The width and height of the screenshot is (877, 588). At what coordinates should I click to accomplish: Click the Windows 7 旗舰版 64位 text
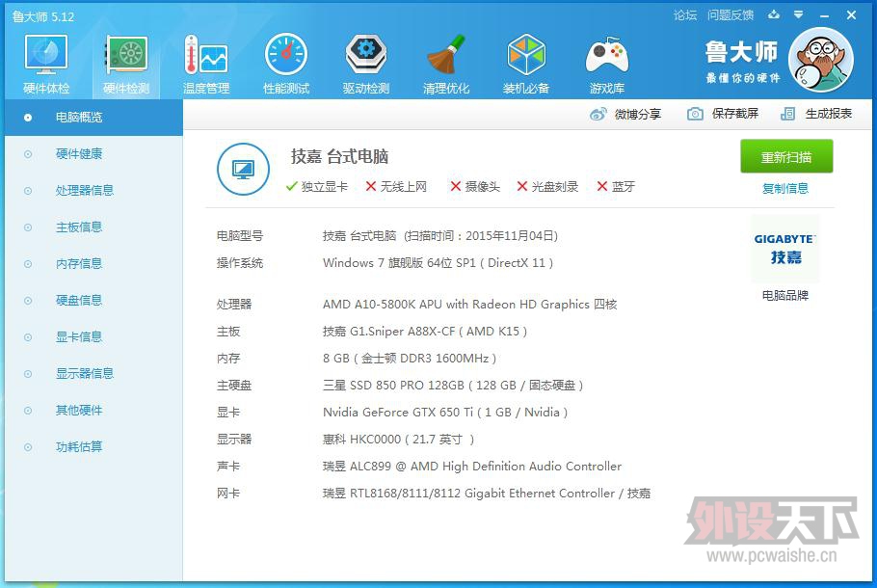[438, 263]
